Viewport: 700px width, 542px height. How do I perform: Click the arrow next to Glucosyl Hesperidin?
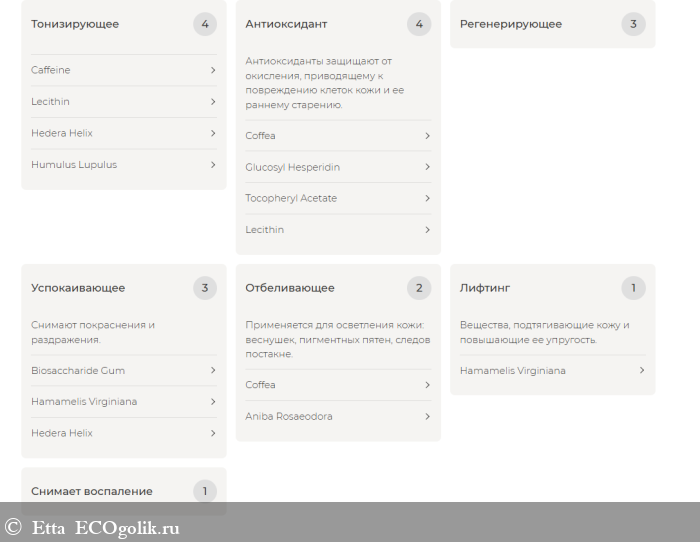pos(427,167)
